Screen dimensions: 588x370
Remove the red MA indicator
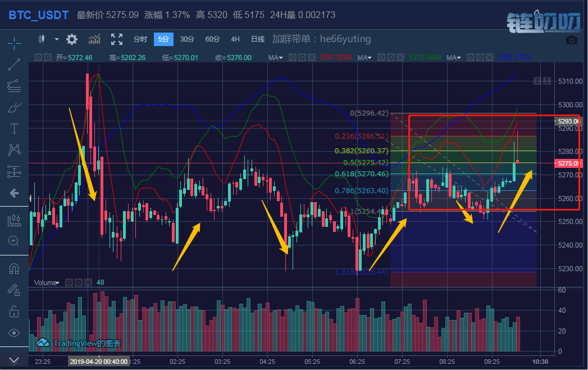312,57
